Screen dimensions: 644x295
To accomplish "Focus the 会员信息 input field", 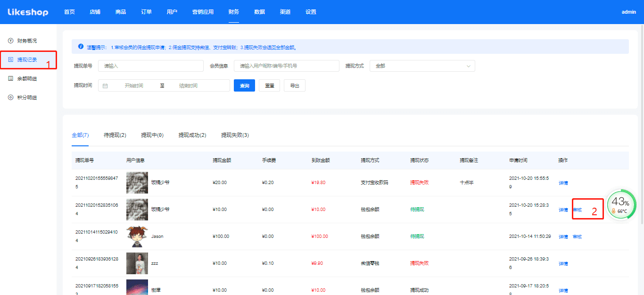I will [x=287, y=66].
